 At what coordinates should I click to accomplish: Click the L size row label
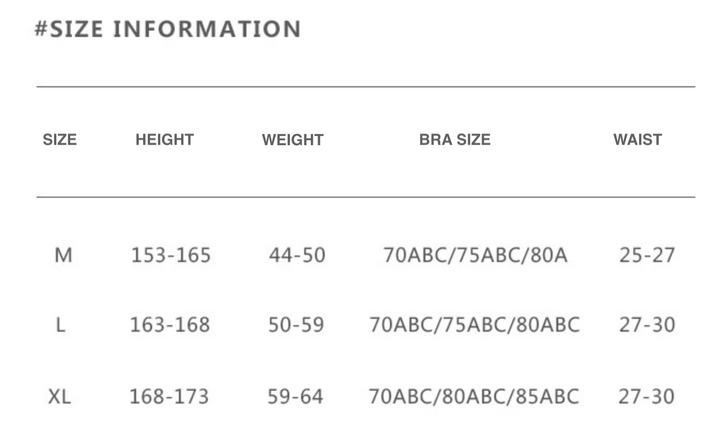click(x=61, y=325)
